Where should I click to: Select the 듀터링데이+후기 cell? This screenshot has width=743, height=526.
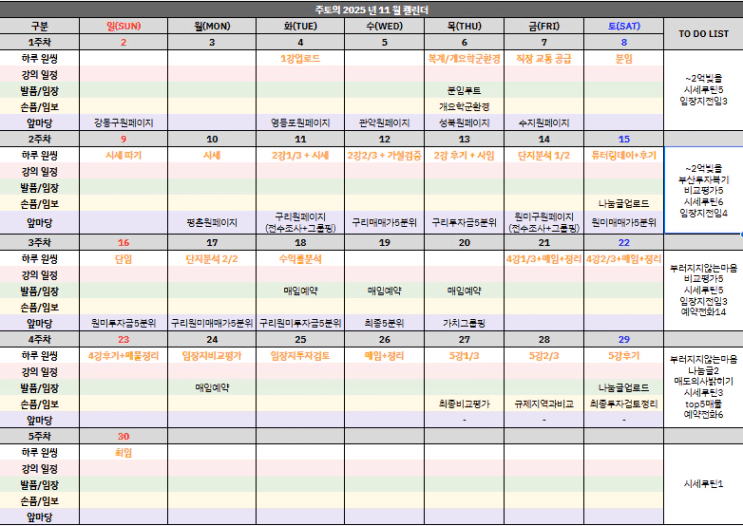point(624,155)
